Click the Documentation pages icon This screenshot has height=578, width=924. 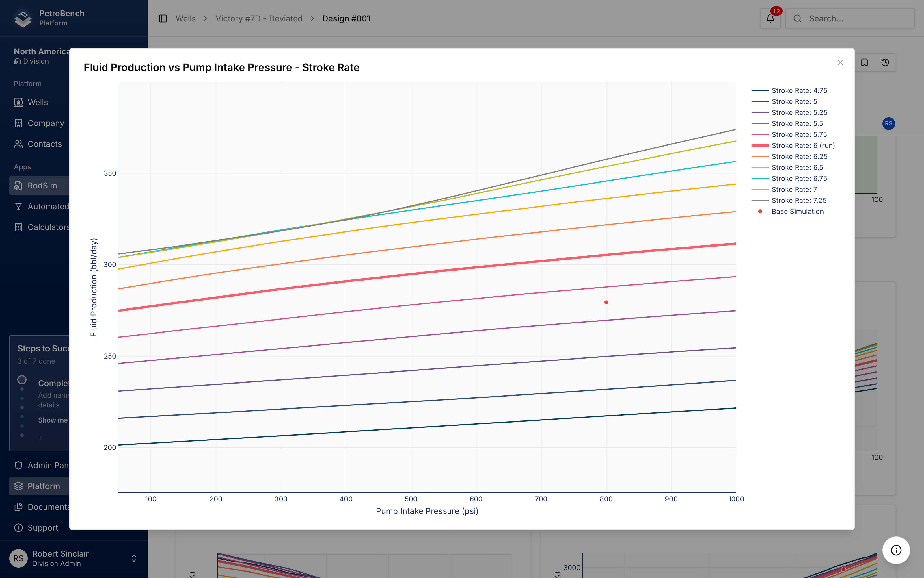pos(18,507)
